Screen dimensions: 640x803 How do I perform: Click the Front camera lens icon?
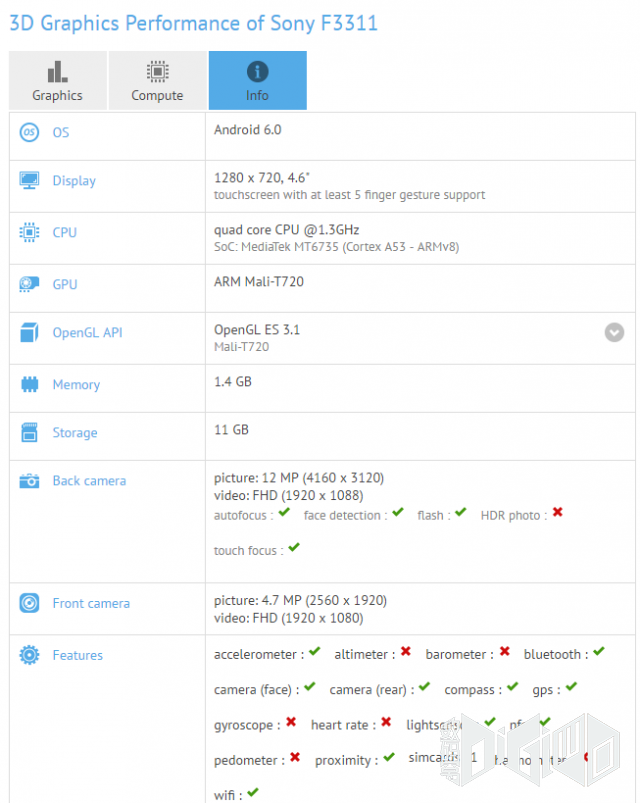coord(29,603)
